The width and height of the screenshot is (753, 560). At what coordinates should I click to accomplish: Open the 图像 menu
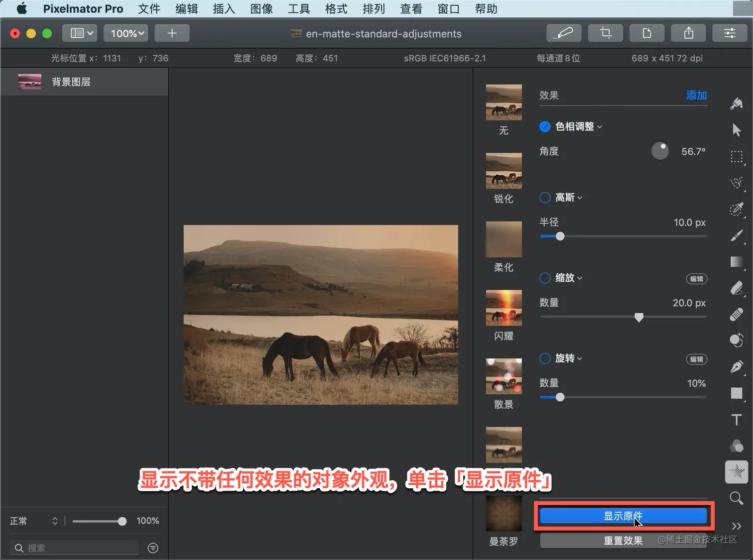pos(261,9)
